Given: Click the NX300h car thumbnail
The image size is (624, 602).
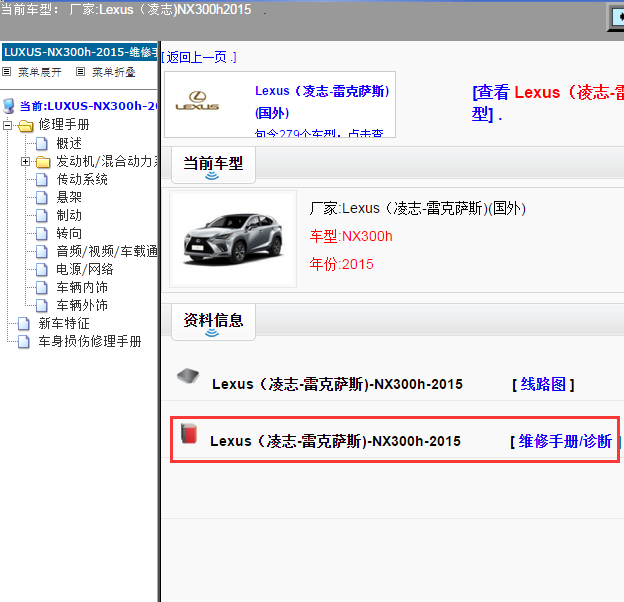Looking at the screenshot, I should click(x=233, y=239).
